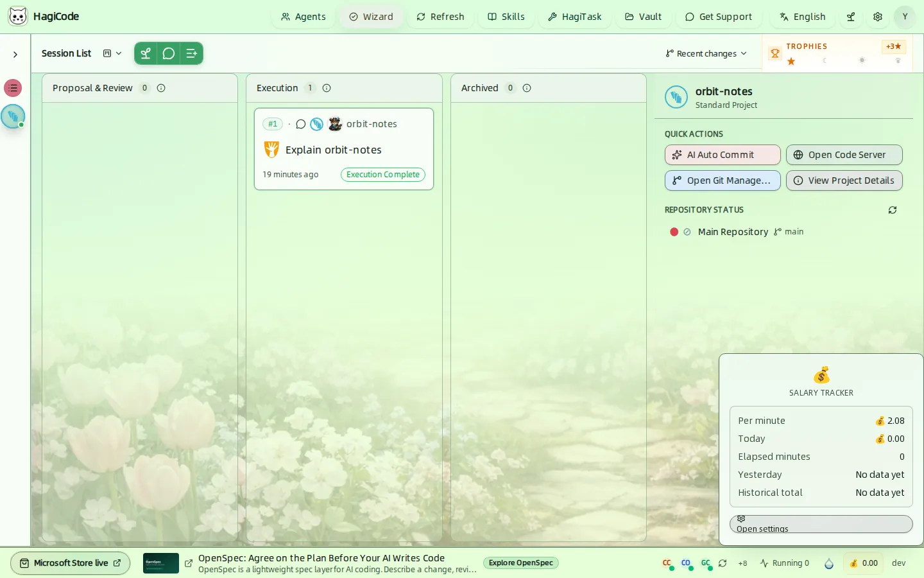The image size is (924, 578).
Task: Open the Explain orbit-notes session card
Action: tap(344, 149)
